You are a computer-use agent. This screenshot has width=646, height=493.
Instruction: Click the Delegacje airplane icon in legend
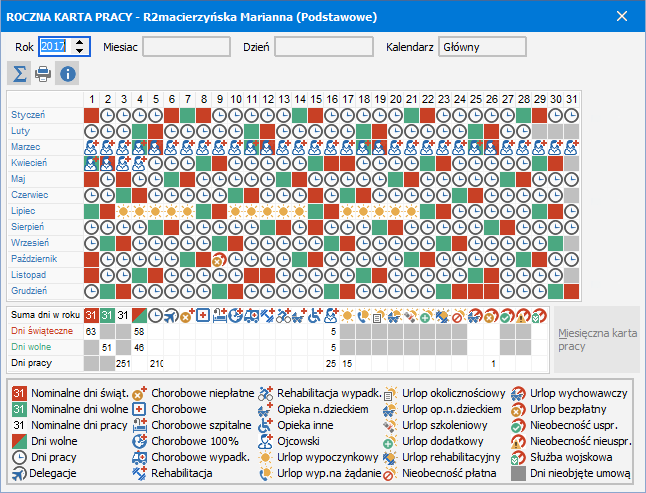[19, 473]
